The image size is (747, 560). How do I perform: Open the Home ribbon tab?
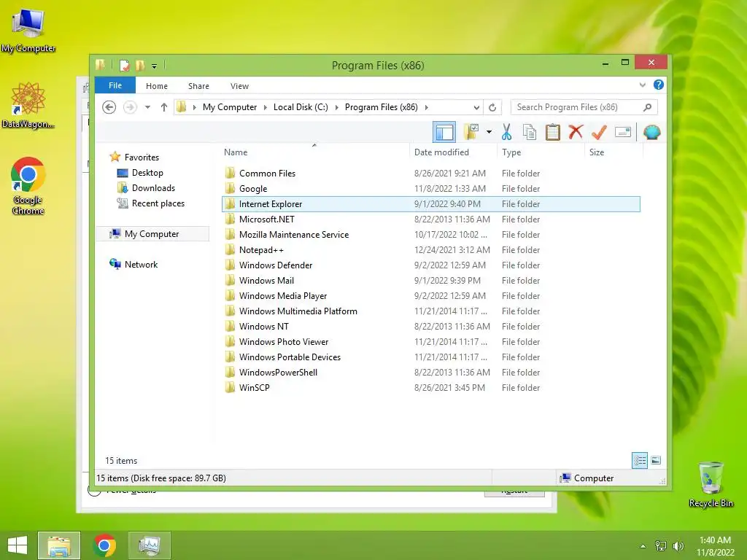point(157,86)
